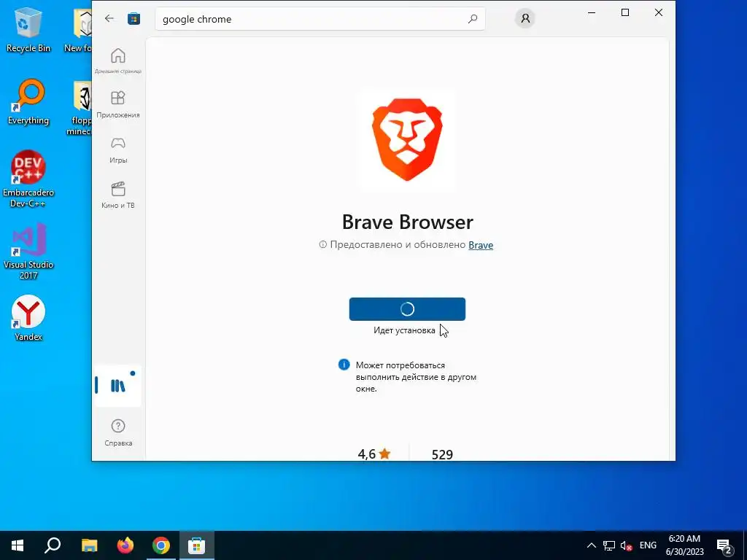Image resolution: width=747 pixels, height=560 pixels.
Task: Click the Brave Browser title text
Action: [407, 222]
